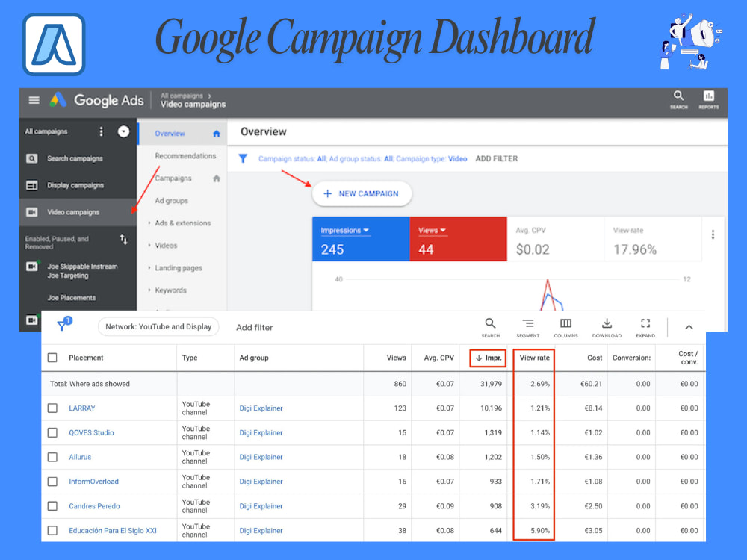Open the All campaigns three-dot menu
The height and width of the screenshot is (560, 747).
(x=101, y=131)
